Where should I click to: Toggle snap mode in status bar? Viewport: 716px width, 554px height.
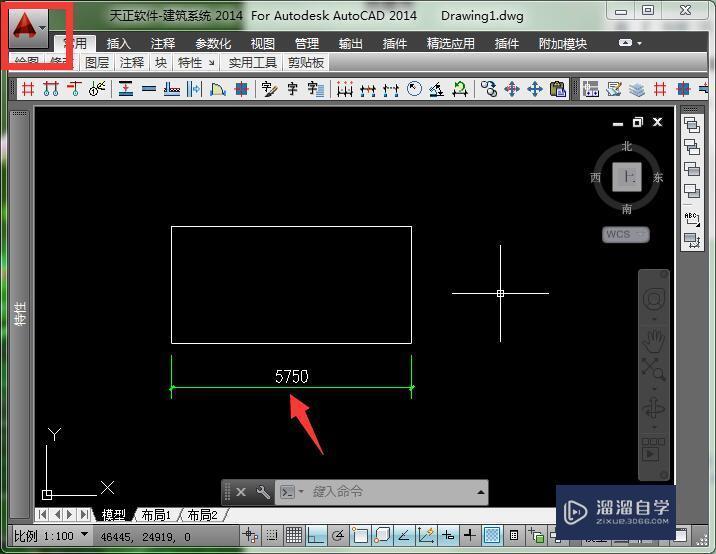[272, 535]
